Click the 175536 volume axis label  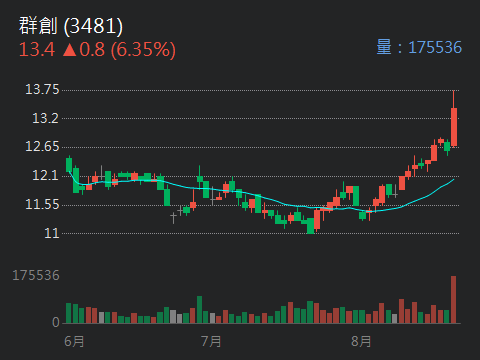click(x=36, y=276)
